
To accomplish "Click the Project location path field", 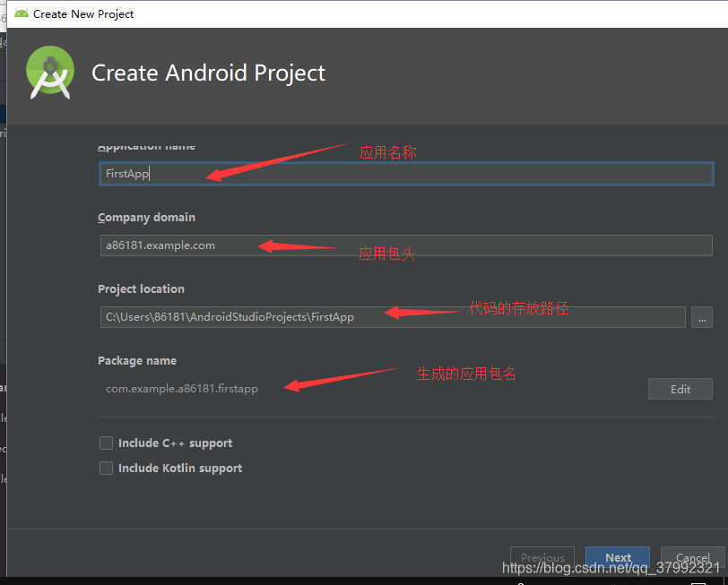I will [x=393, y=317].
